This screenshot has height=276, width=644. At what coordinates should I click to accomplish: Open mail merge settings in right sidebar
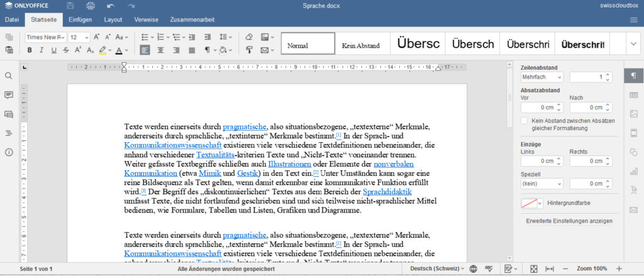[x=634, y=210]
